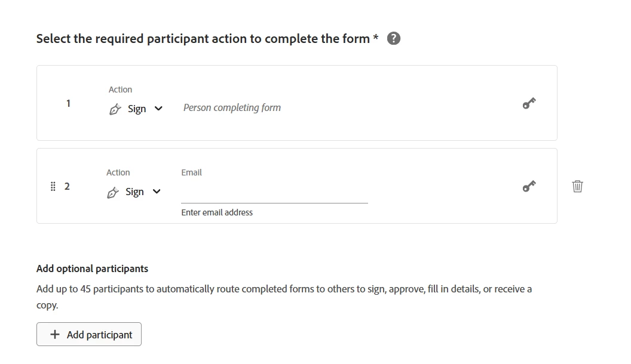Click the plus icon in Add participant
This screenshot has height=364, width=631.
click(55, 334)
